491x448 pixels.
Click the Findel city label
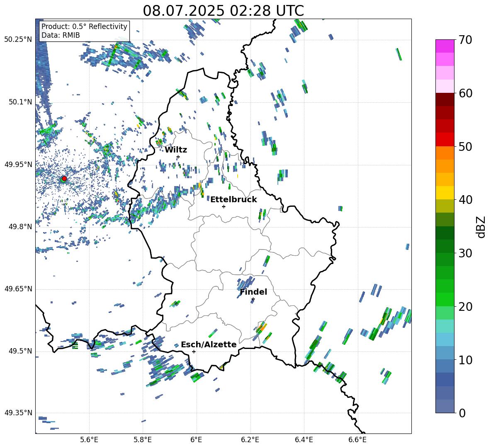tap(253, 292)
